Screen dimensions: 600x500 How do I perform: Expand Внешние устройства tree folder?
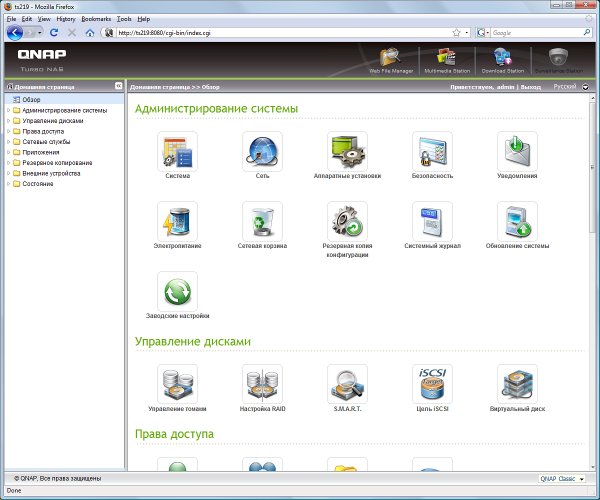tap(8, 173)
